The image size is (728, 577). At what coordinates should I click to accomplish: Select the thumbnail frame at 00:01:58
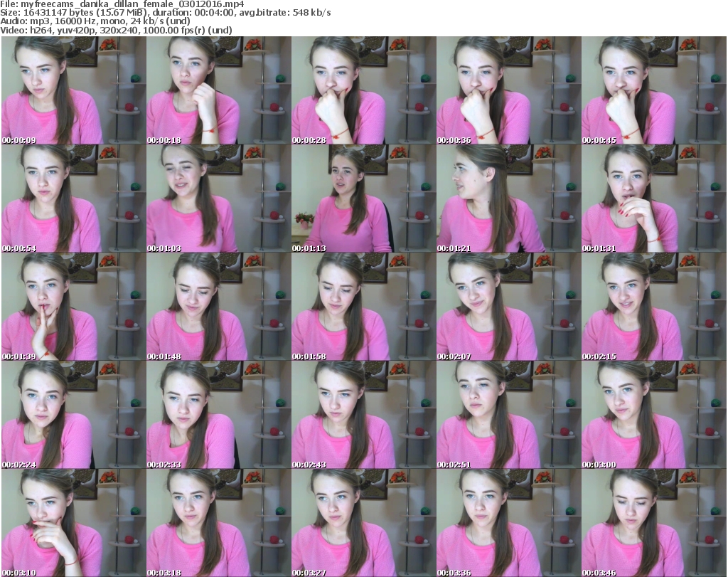click(363, 307)
